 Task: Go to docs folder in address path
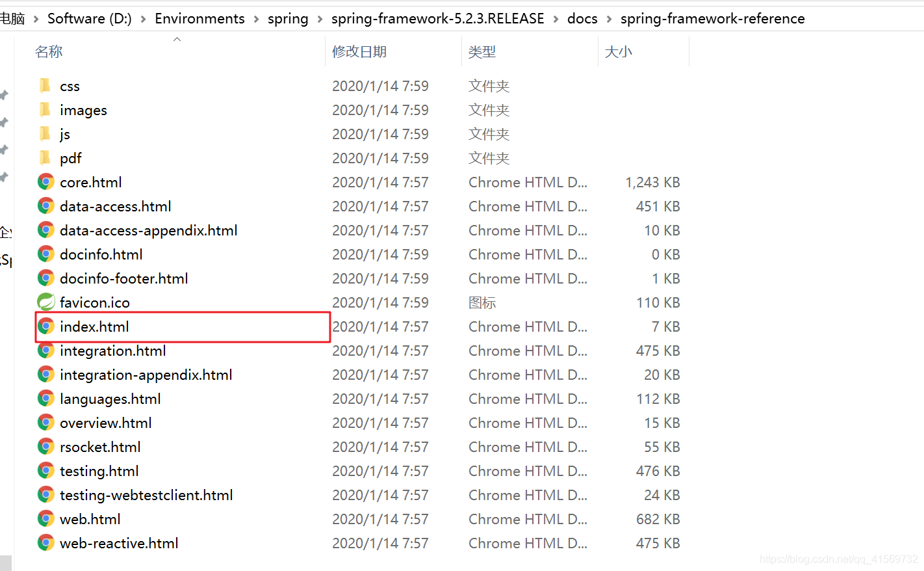tap(582, 18)
